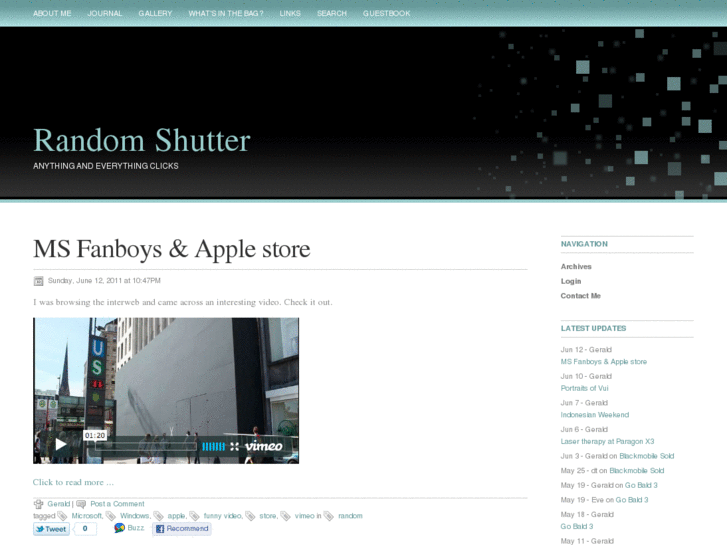Open the random category link
The width and height of the screenshot is (727, 545).
(x=350, y=516)
